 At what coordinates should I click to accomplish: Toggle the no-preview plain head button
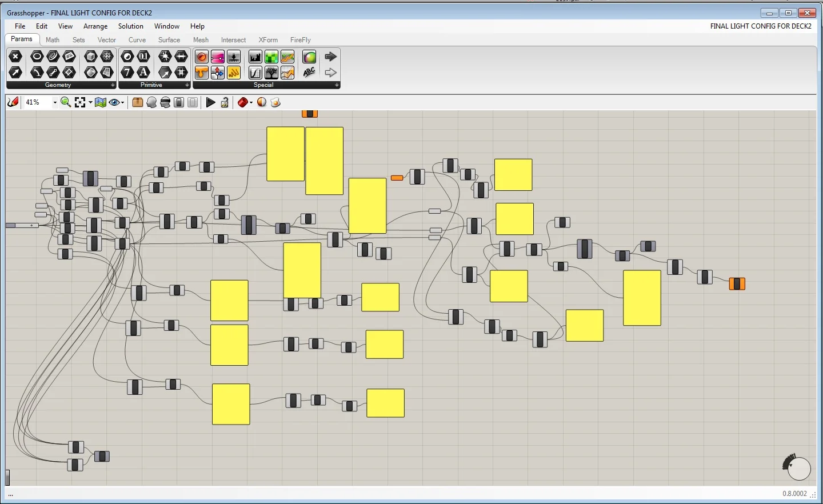pyautogui.click(x=151, y=102)
